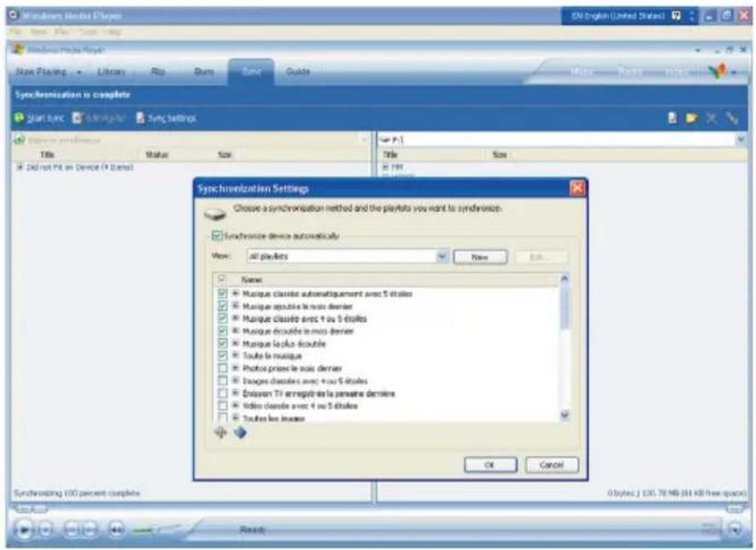Click Cancel in Synchronization Settings
The height and width of the screenshot is (550, 756).
tap(551, 465)
